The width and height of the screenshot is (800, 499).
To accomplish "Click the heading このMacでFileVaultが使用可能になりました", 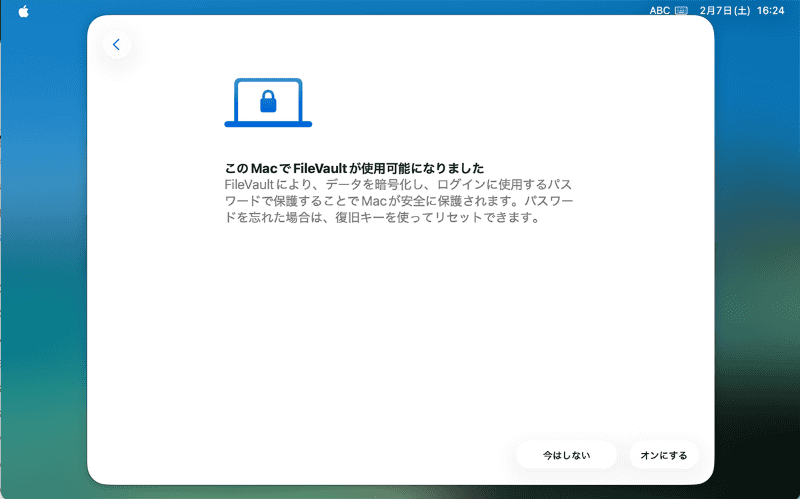I will (354, 168).
